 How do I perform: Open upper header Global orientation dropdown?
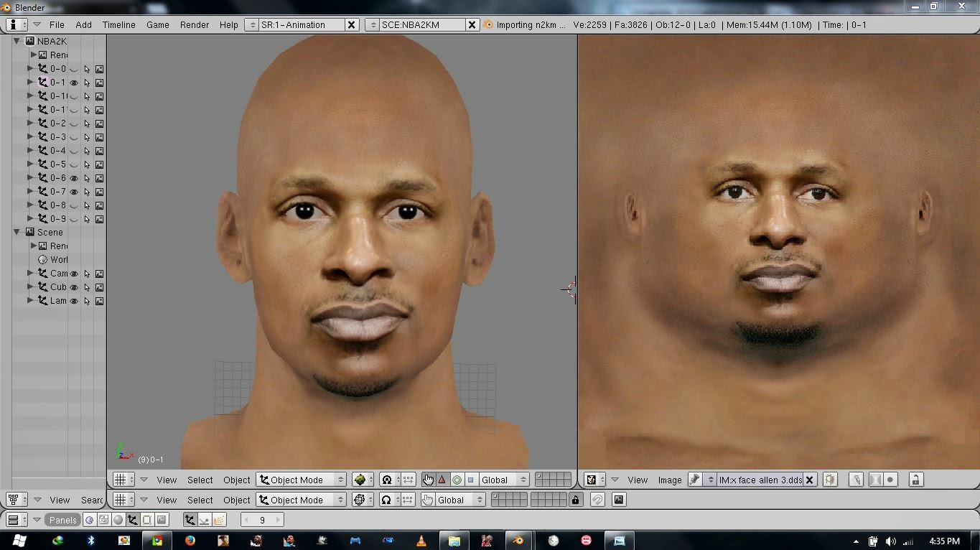point(504,480)
